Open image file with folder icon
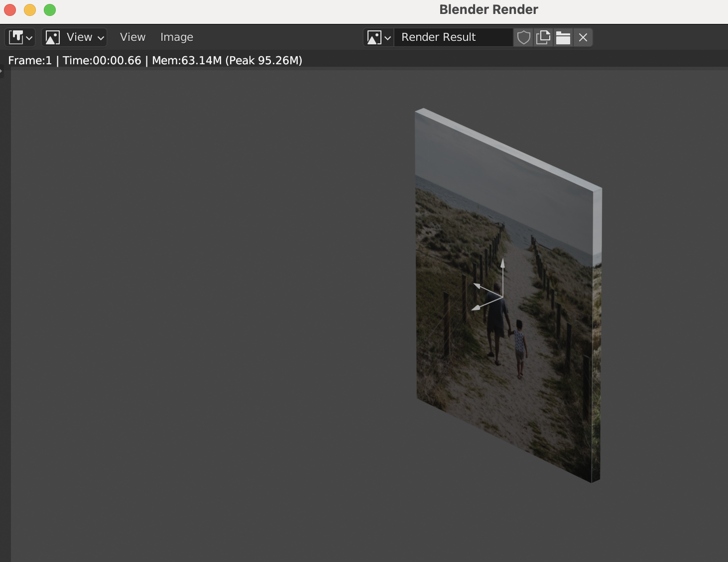The image size is (728, 562). [x=563, y=37]
